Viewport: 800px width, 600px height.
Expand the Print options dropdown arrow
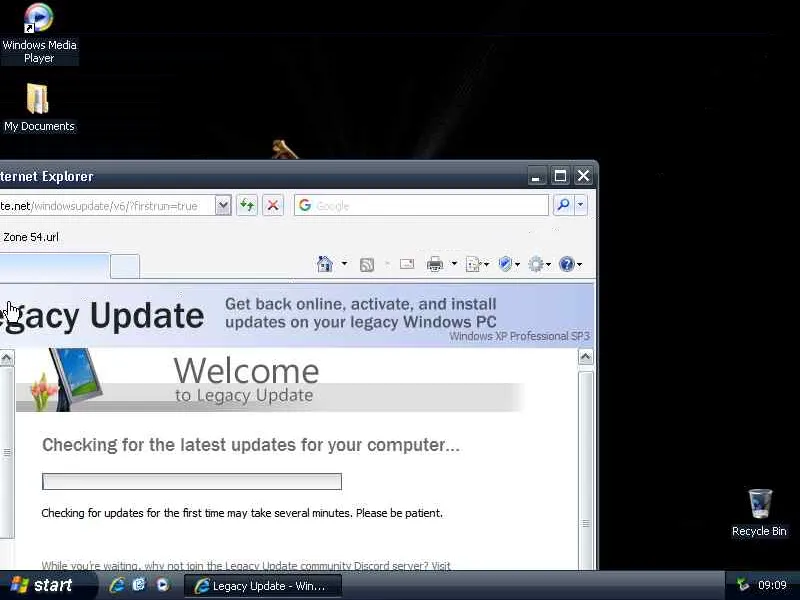point(454,264)
